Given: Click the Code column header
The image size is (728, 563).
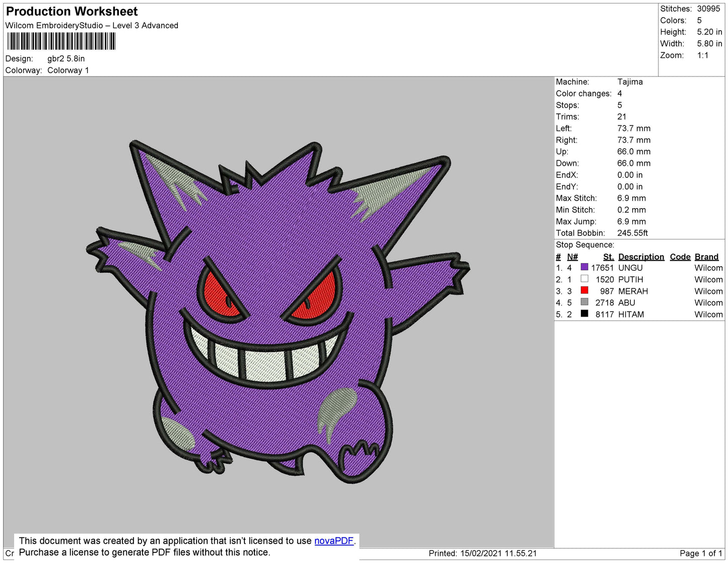Looking at the screenshot, I should 680,257.
